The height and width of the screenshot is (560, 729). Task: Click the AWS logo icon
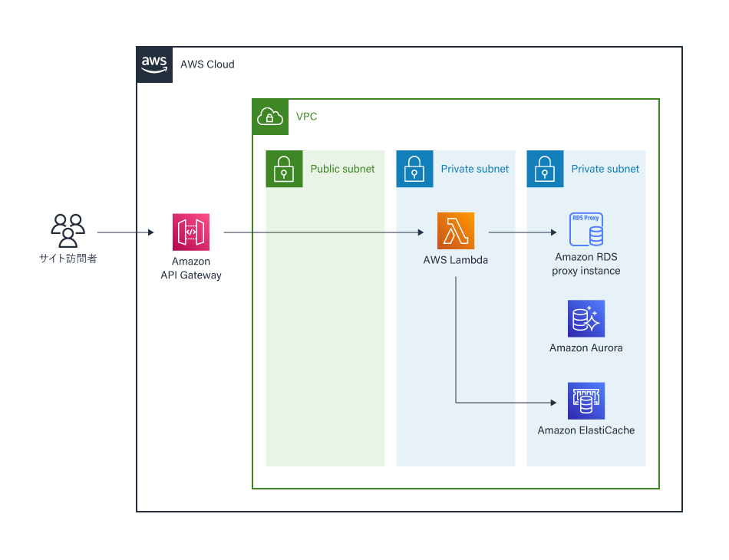(154, 64)
